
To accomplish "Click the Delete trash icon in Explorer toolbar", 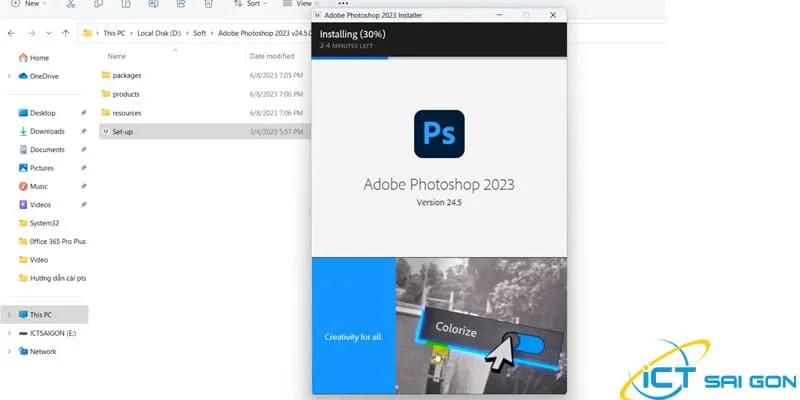I will [x=208, y=4].
